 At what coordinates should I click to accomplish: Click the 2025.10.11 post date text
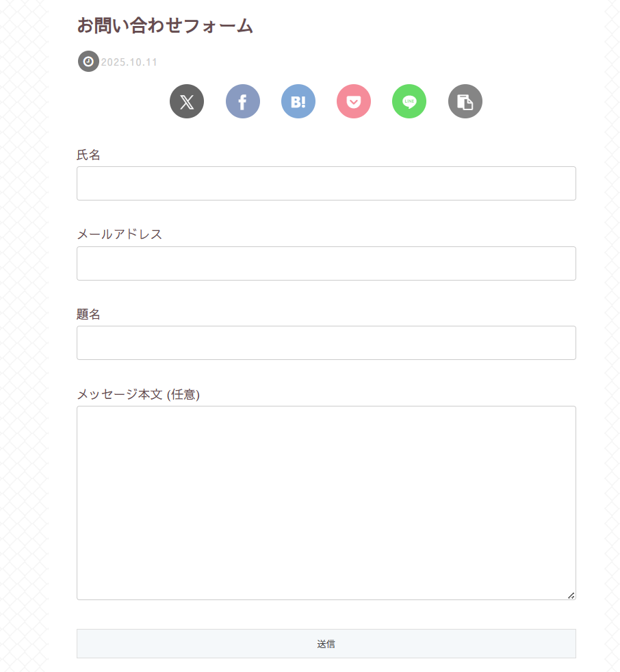coord(129,62)
